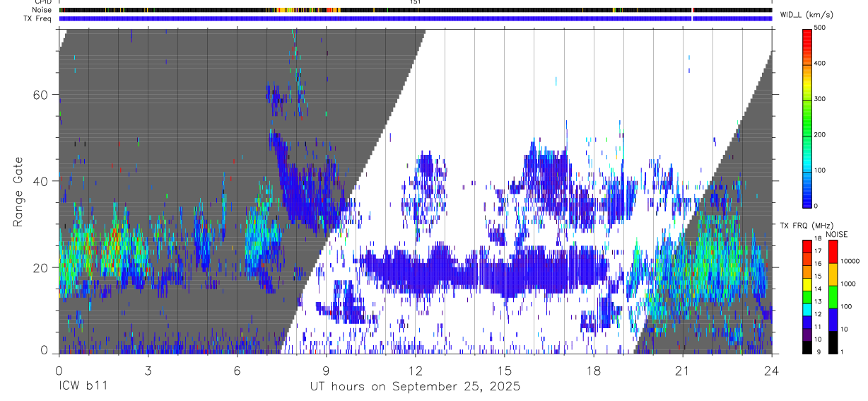Click the Noise level strip above the plot

pyautogui.click(x=415, y=10)
